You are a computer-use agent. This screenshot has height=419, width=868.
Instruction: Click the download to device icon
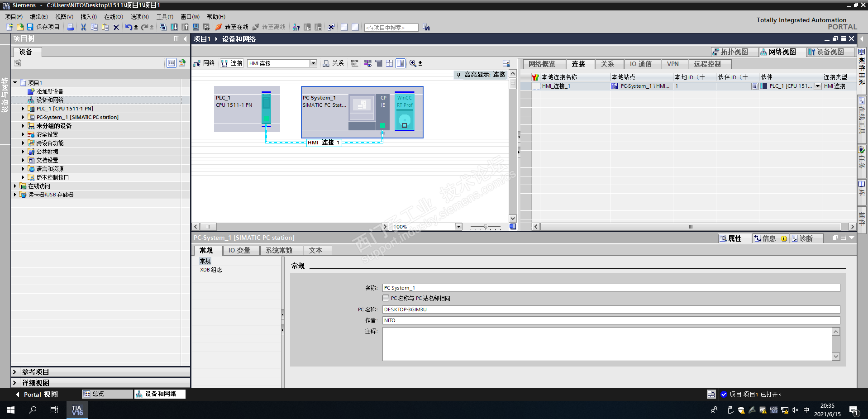pos(174,27)
